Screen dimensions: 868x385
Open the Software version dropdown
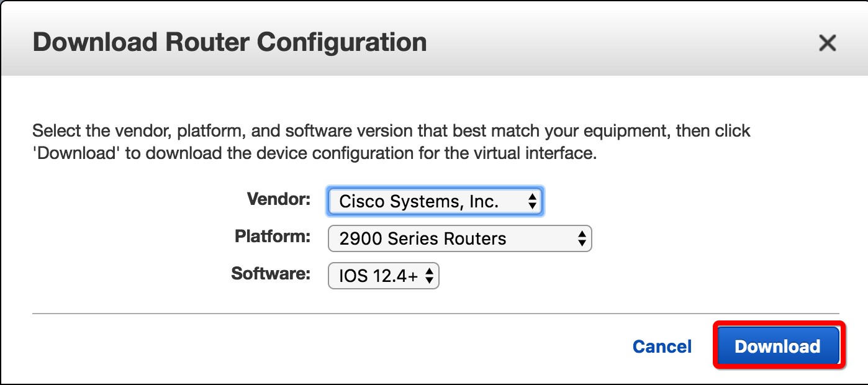pyautogui.click(x=383, y=276)
